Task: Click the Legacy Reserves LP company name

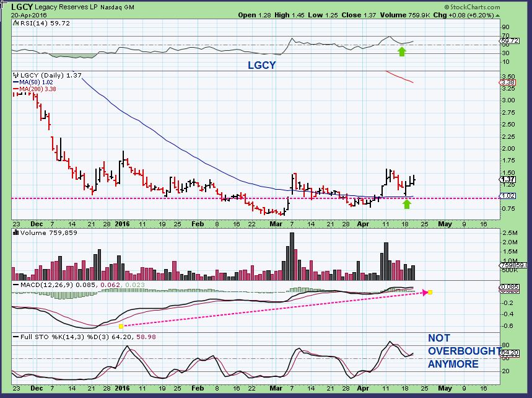Action: click(x=66, y=7)
